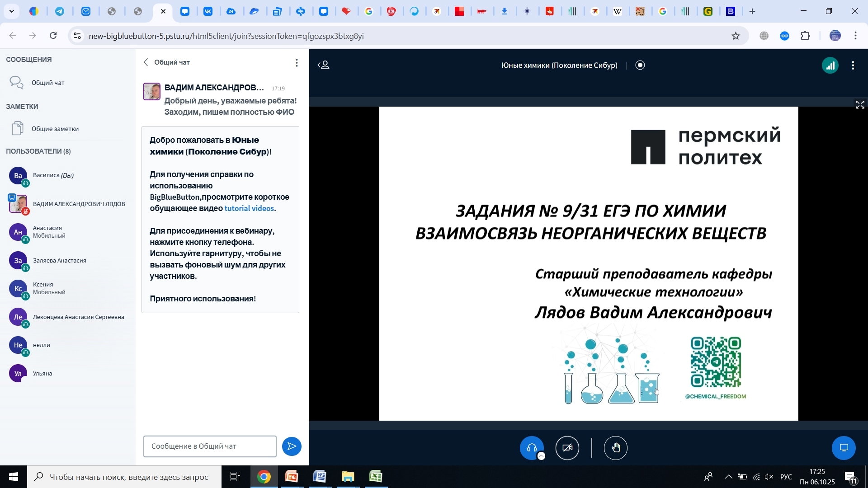Expand the audio device chevron on headset button
Screen dimensions: 868x488
[x=541, y=456]
